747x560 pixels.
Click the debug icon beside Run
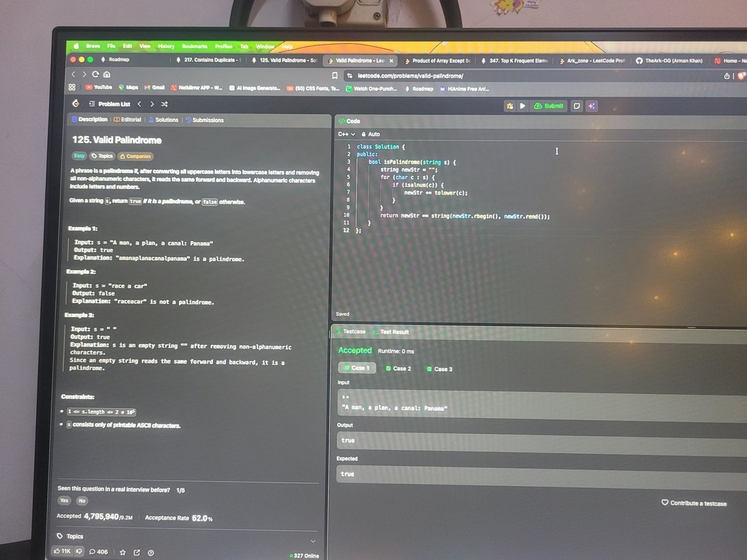pyautogui.click(x=510, y=106)
